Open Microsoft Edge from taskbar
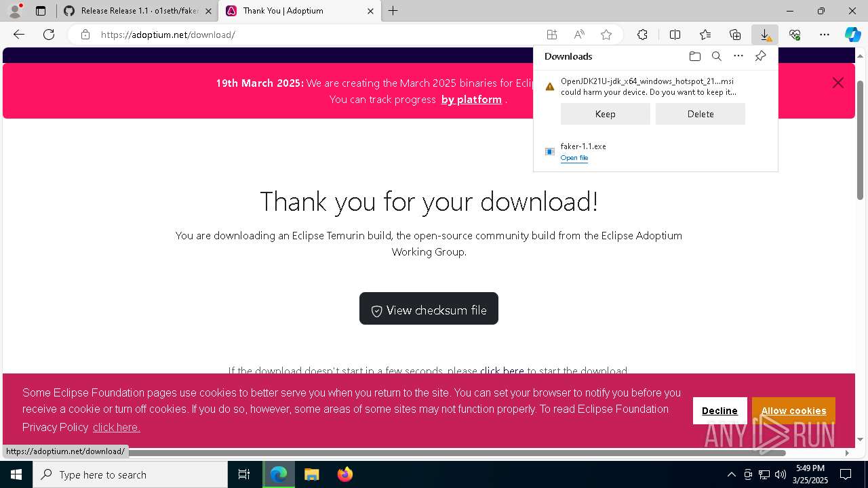The image size is (868, 488). click(x=279, y=474)
